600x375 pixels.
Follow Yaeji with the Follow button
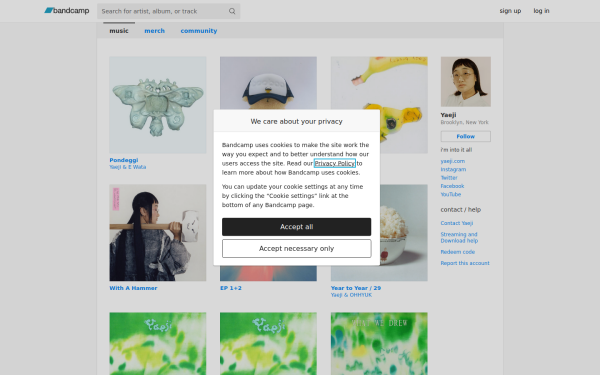point(466,136)
